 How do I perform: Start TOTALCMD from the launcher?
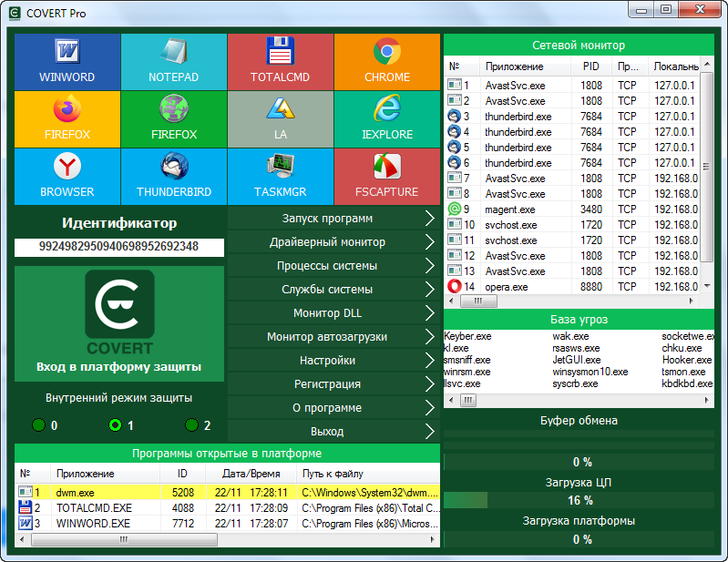[280, 61]
